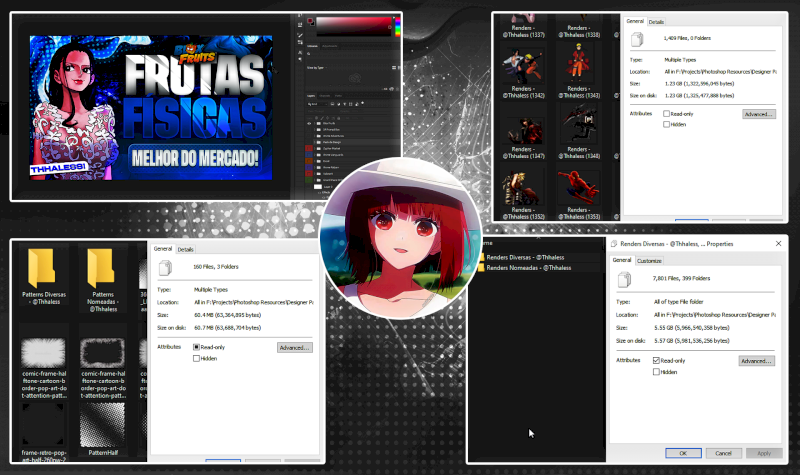Click Advanced button in Renders Diversas Properties
The width and height of the screenshot is (800, 475).
(x=756, y=360)
